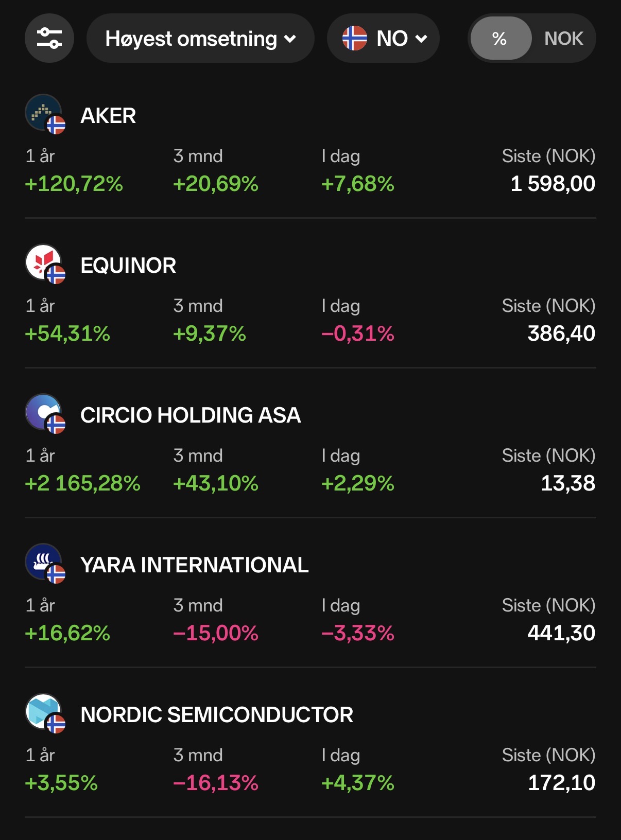Open NORDIC SEMICONDUCTOR stock details
621x840 pixels.
point(217,715)
